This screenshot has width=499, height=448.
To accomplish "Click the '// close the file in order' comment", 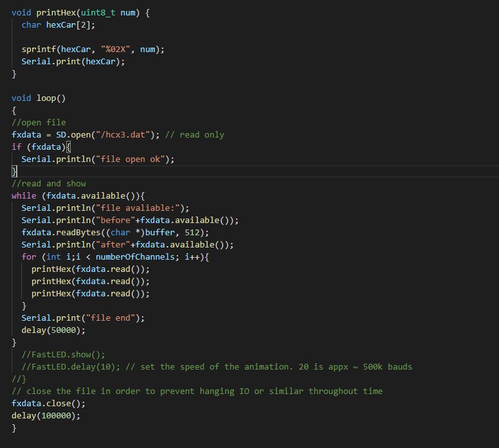I will pos(197,391).
